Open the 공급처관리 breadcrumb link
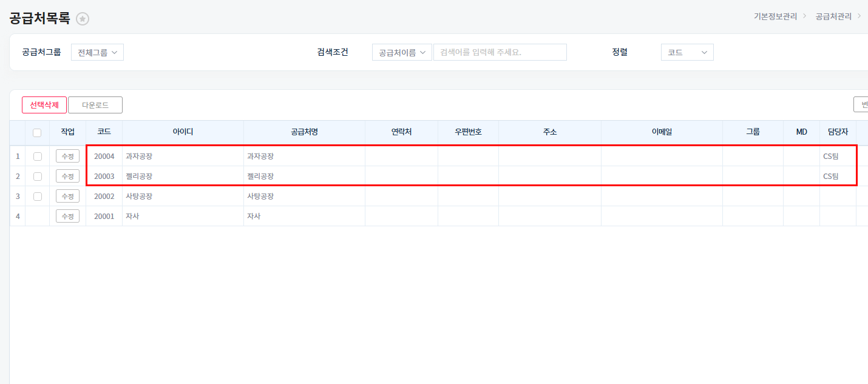 (833, 16)
